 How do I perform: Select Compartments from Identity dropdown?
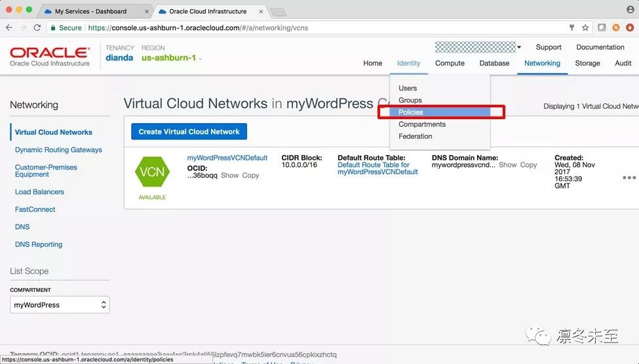tap(422, 124)
